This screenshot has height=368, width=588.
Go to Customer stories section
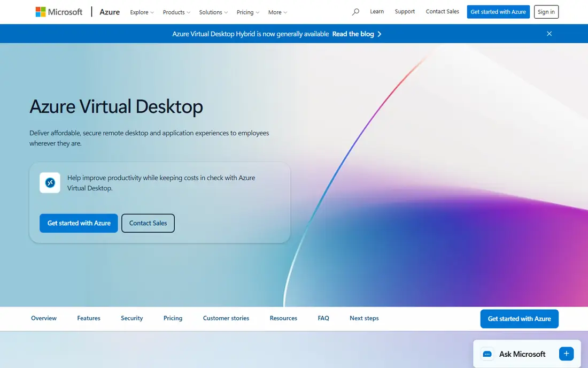[x=226, y=318]
